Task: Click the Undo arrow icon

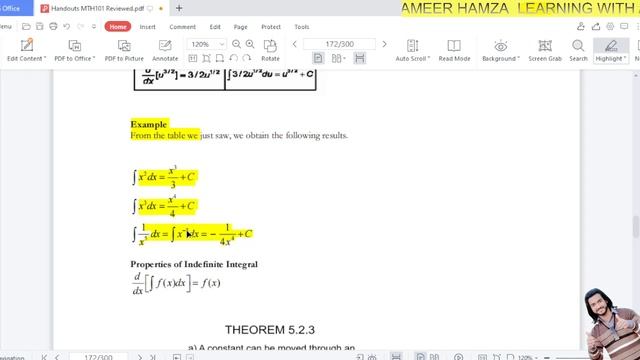Action: [67, 27]
